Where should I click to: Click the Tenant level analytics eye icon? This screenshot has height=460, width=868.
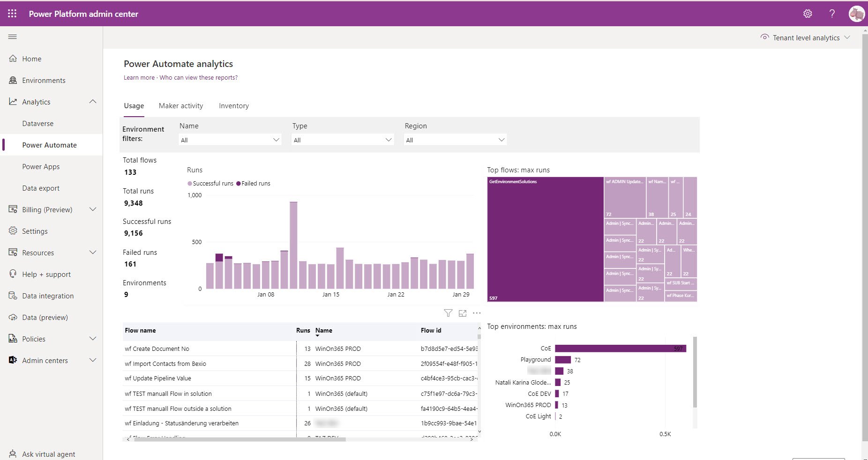(765, 37)
